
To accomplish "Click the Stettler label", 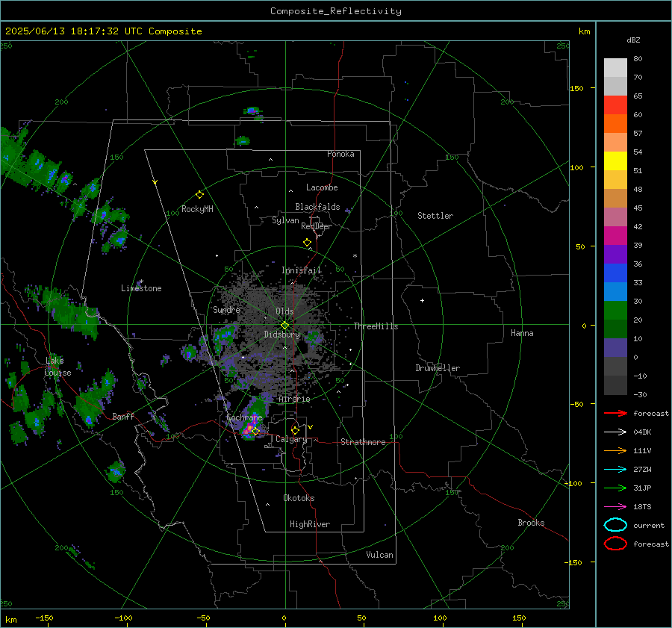I will click(435, 216).
